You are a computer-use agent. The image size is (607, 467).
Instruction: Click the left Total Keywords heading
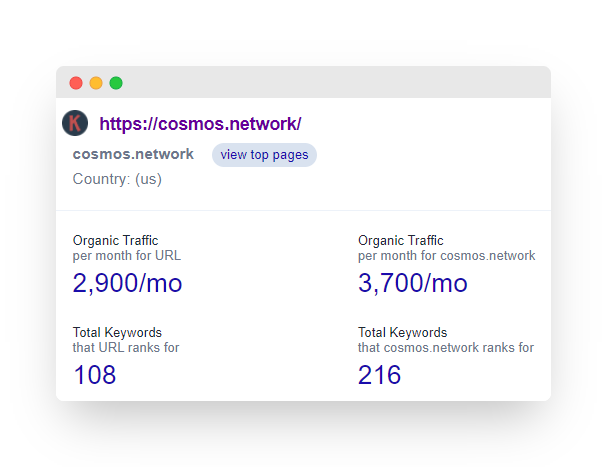[x=117, y=333]
